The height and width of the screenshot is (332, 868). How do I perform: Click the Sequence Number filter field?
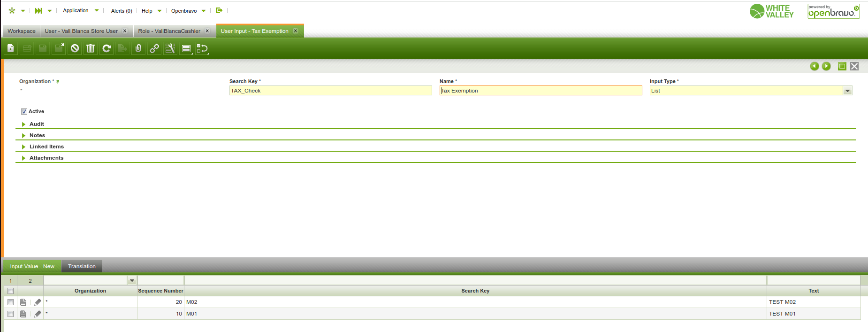pos(160,280)
